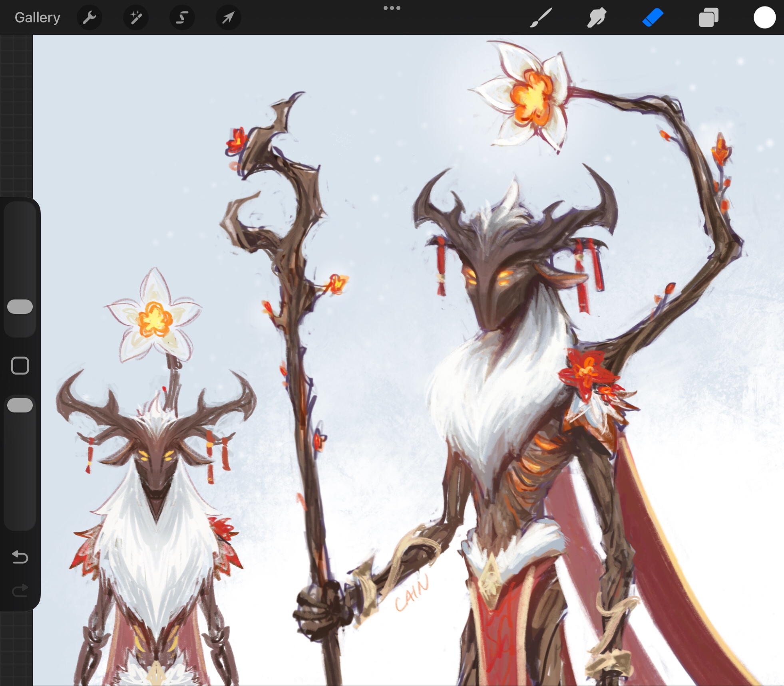
Task: Select the blue Eraser tool
Action: tap(653, 18)
